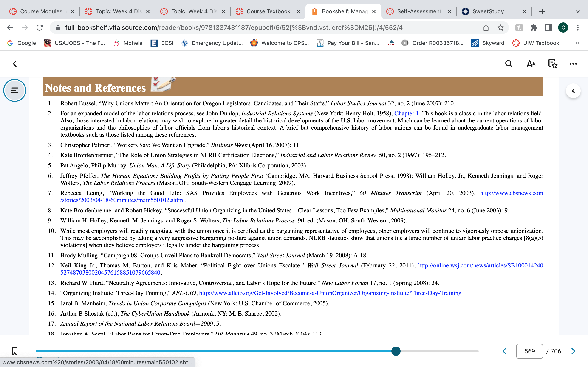The image size is (588, 367).
Task: Open the notebook highlights panel
Action: 553,64
